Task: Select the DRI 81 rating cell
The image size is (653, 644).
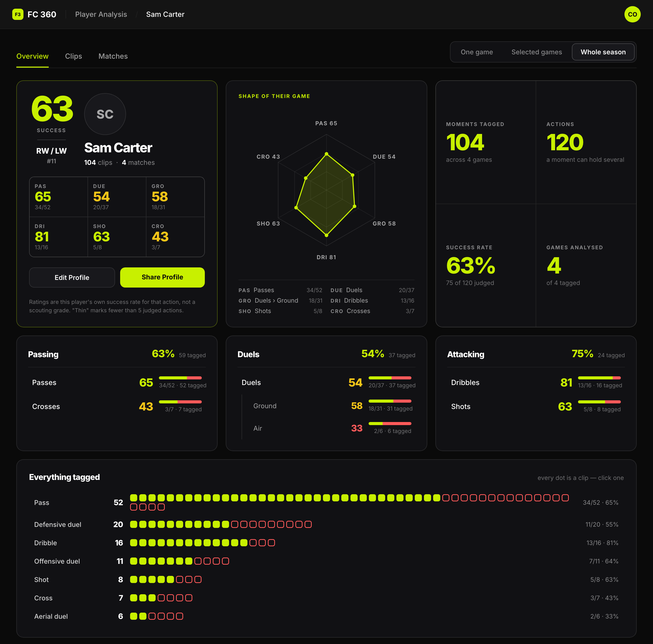Action: [x=58, y=237]
